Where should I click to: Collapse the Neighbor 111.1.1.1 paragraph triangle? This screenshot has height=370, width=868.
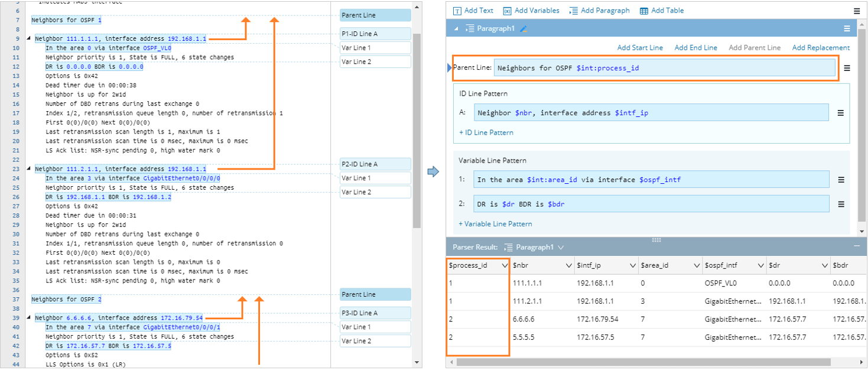(x=29, y=39)
